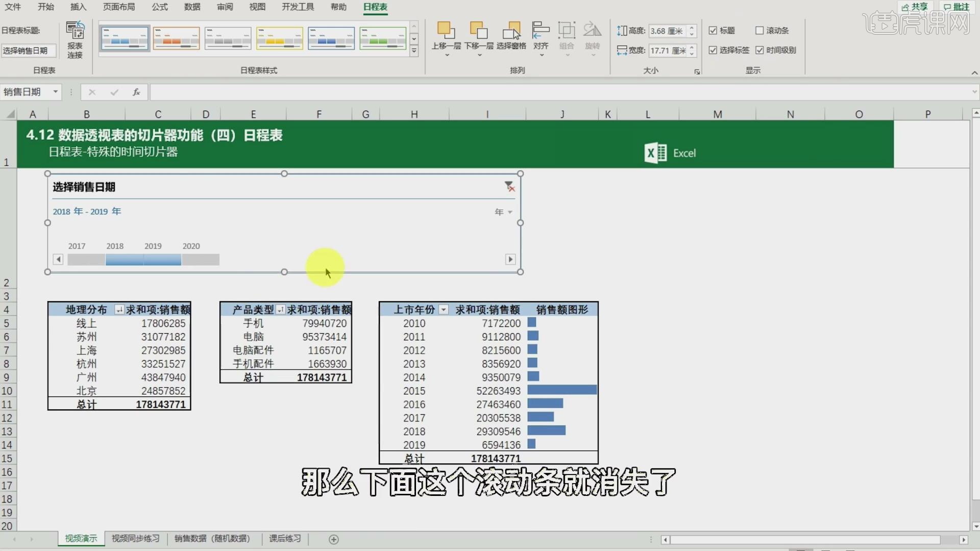The height and width of the screenshot is (551, 980).
Task: Edit timeline caption field 选择销售日期
Action: [x=28, y=51]
